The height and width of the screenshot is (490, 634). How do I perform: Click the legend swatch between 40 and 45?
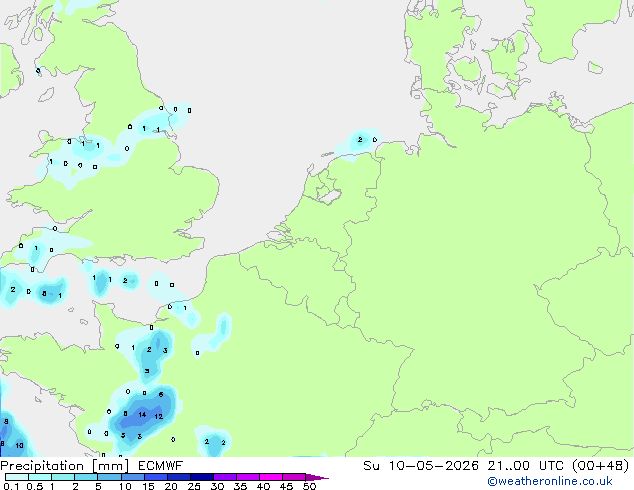(x=271, y=477)
